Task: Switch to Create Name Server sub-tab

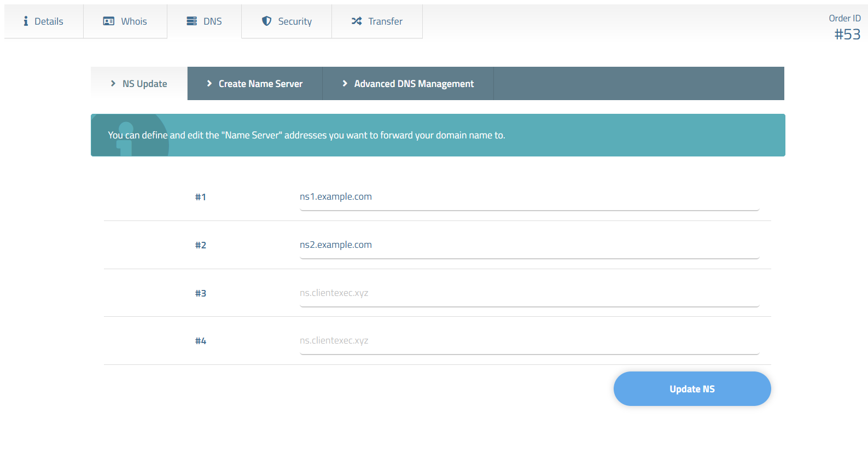Action: [255, 84]
